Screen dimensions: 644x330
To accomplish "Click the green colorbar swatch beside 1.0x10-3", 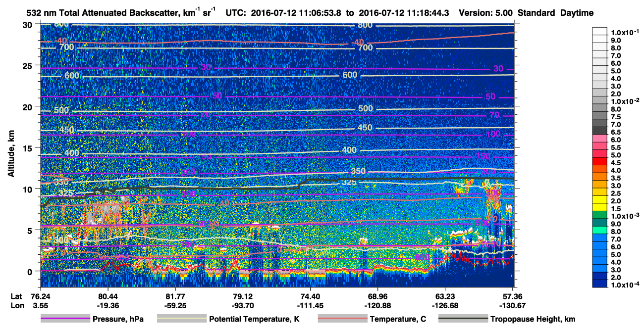I will point(600,214).
